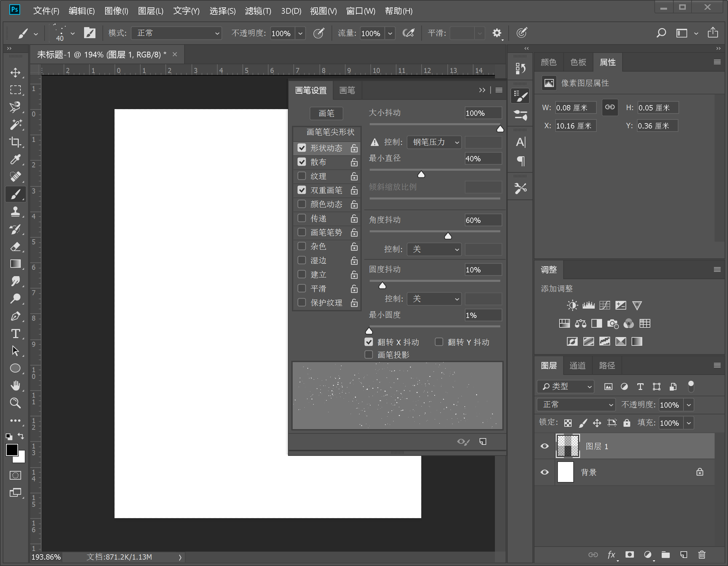
Task: Expand the layer 类型 filter dropdown
Action: (x=566, y=387)
